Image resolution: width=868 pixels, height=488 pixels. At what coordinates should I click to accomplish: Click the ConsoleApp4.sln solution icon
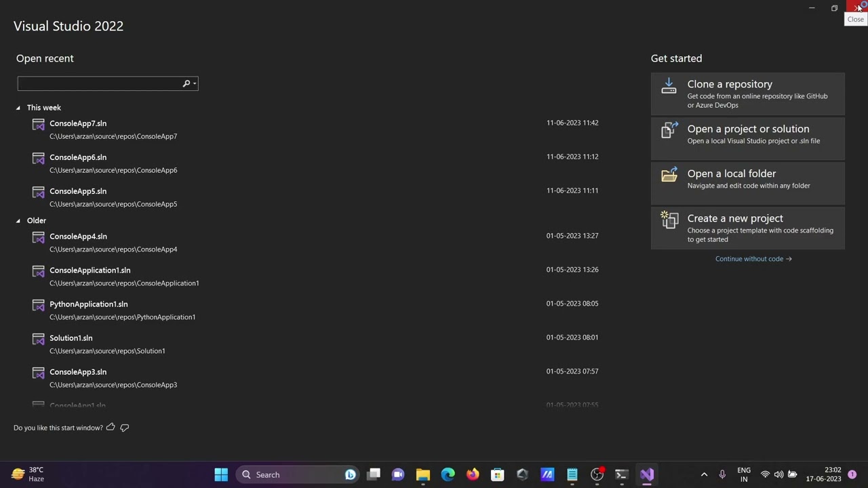pyautogui.click(x=38, y=238)
